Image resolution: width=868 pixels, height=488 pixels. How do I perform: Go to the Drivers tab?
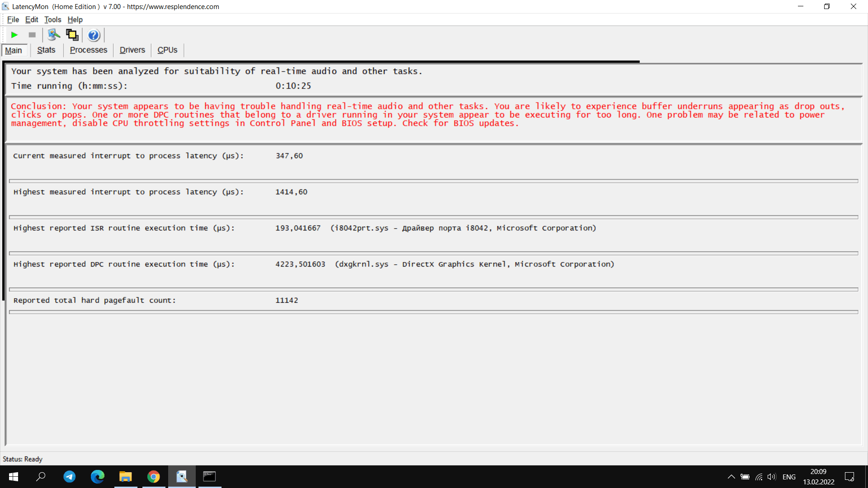click(132, 50)
